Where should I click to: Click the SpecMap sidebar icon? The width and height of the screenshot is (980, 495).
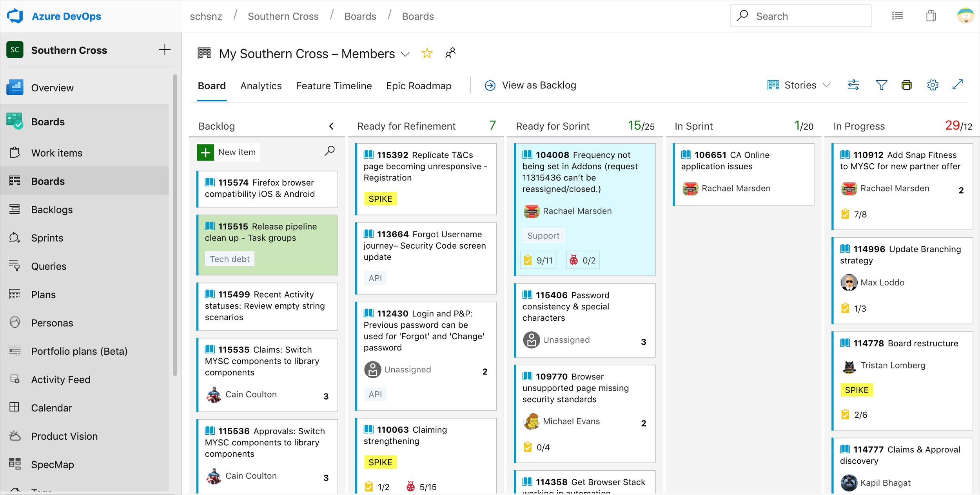[15, 464]
